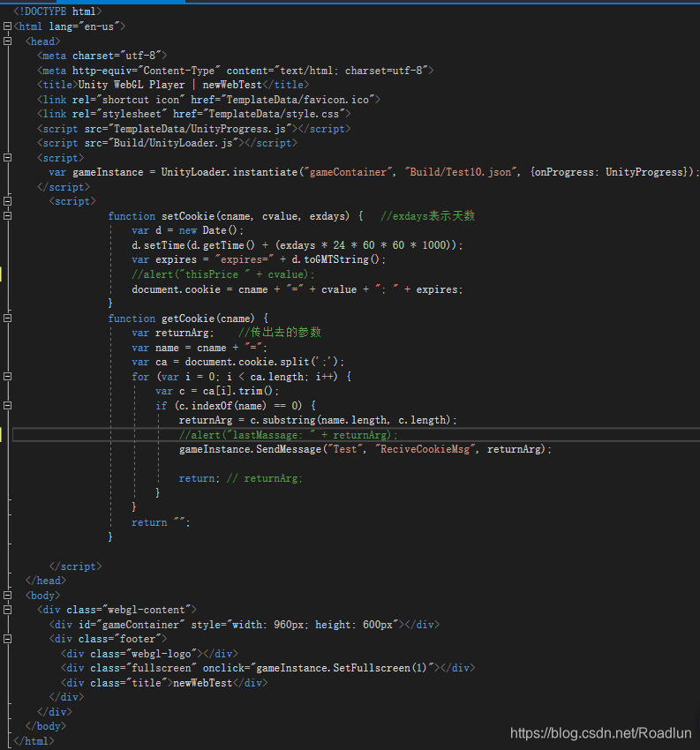
Task: Click the closing </head> tag
Action: tap(46, 581)
